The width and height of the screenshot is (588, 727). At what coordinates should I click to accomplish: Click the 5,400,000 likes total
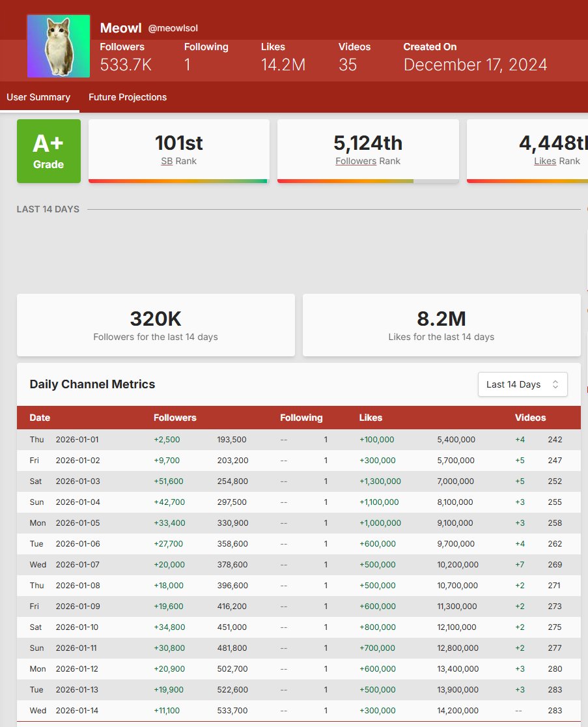(x=456, y=440)
